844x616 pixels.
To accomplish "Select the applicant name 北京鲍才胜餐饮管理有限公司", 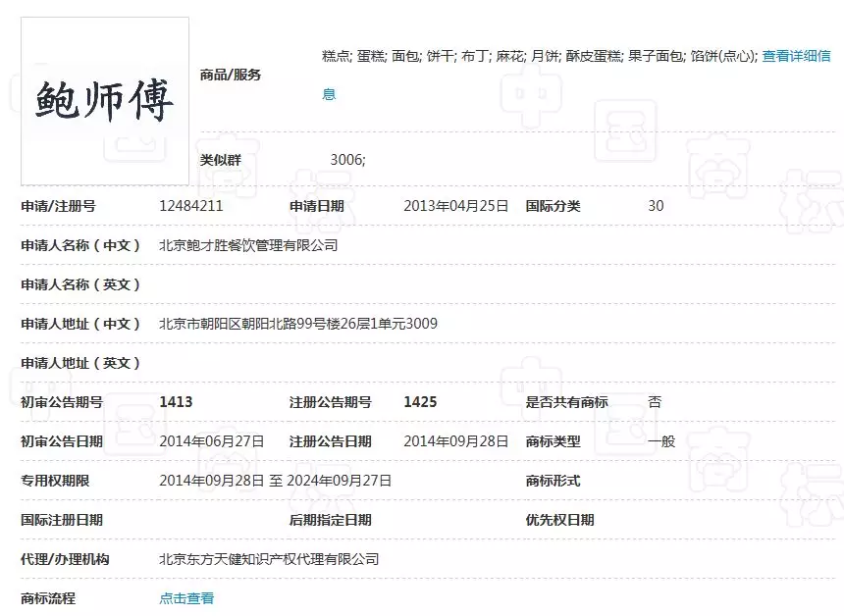I will click(248, 245).
